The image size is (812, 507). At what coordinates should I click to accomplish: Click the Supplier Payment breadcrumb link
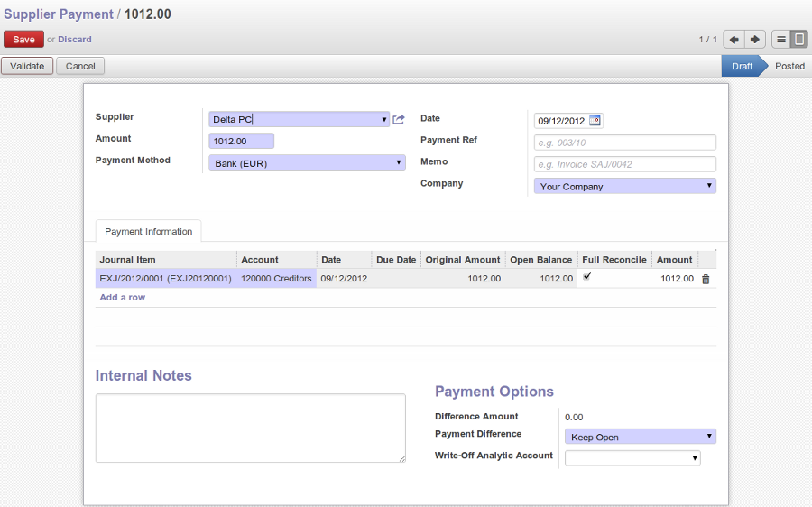(58, 14)
